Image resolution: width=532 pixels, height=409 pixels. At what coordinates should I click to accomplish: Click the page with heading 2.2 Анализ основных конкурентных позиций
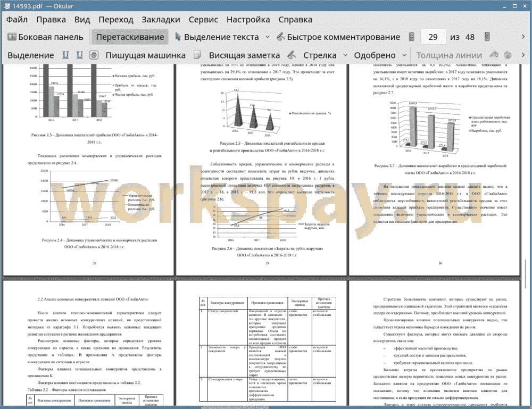[88, 343]
